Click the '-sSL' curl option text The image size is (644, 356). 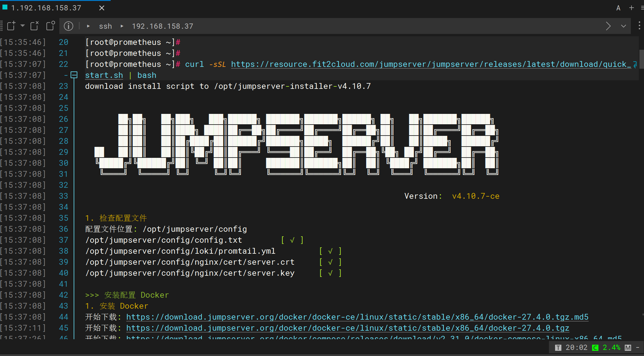(x=217, y=64)
